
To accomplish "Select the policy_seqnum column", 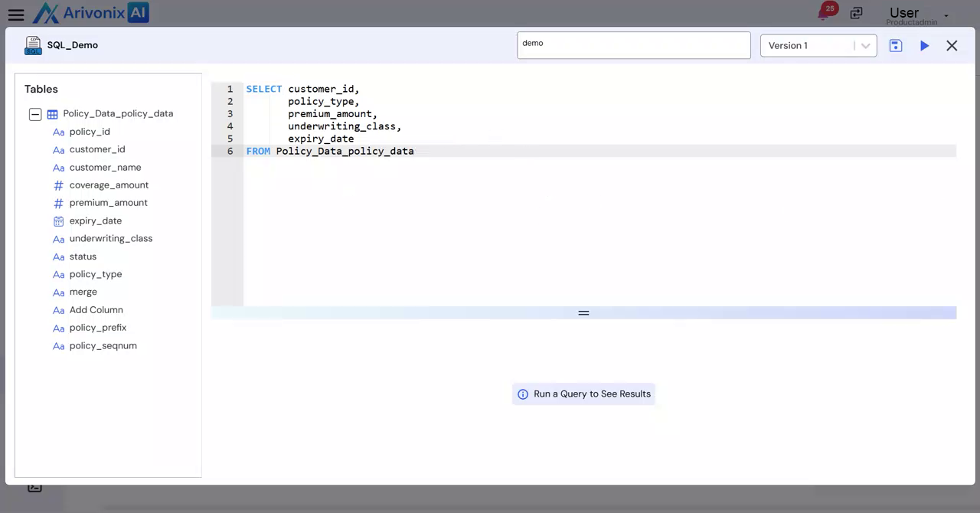I will 103,346.
